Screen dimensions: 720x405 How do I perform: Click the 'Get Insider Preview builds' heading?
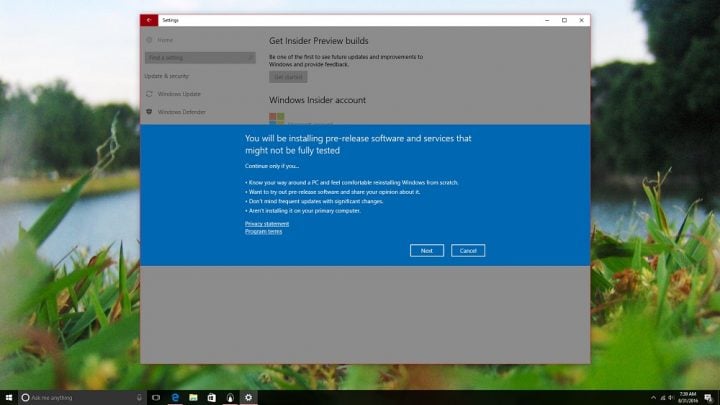pos(319,41)
